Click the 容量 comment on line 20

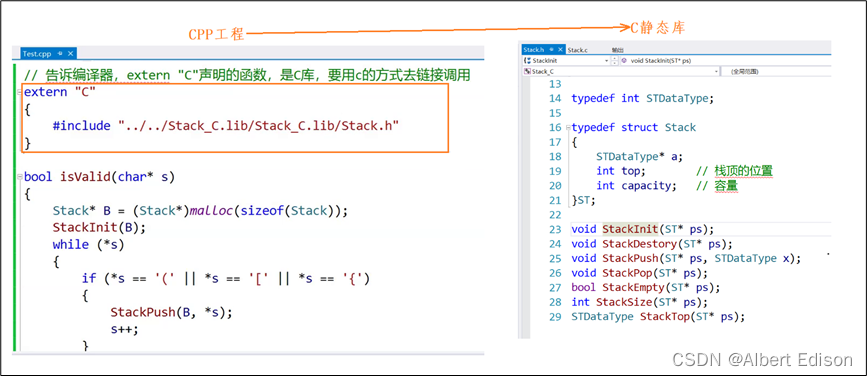[x=726, y=186]
